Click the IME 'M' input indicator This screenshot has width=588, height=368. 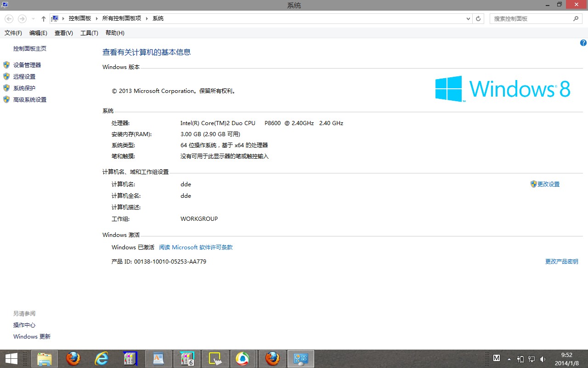[497, 358]
